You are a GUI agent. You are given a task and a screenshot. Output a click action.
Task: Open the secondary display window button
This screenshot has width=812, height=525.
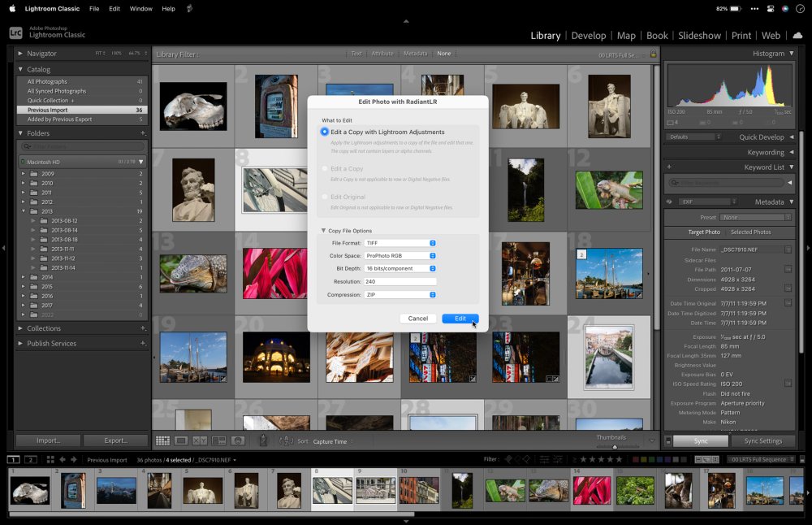(x=31, y=460)
